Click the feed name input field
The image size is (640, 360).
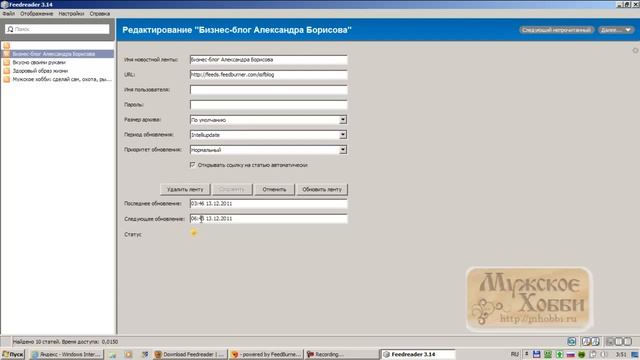pyautogui.click(x=269, y=60)
